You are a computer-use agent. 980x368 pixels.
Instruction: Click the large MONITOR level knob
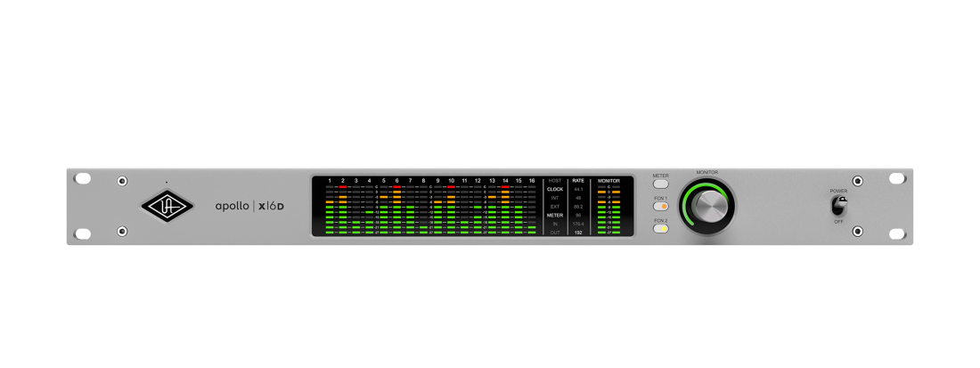coord(707,206)
